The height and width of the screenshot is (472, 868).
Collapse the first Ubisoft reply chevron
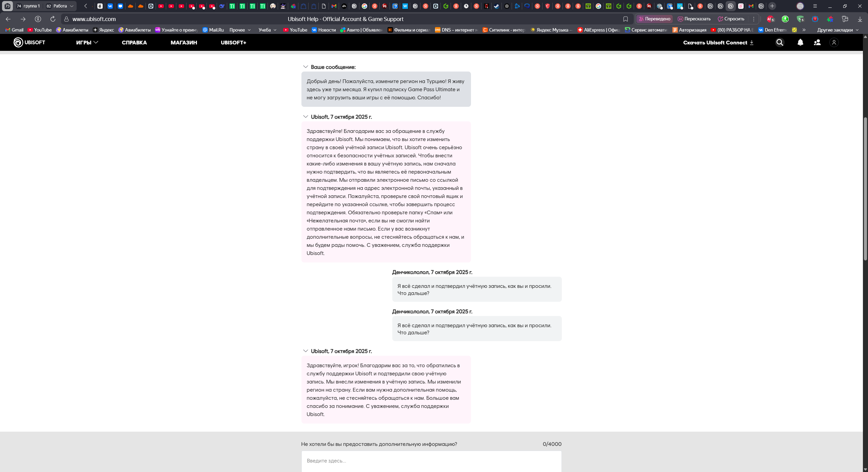point(305,117)
